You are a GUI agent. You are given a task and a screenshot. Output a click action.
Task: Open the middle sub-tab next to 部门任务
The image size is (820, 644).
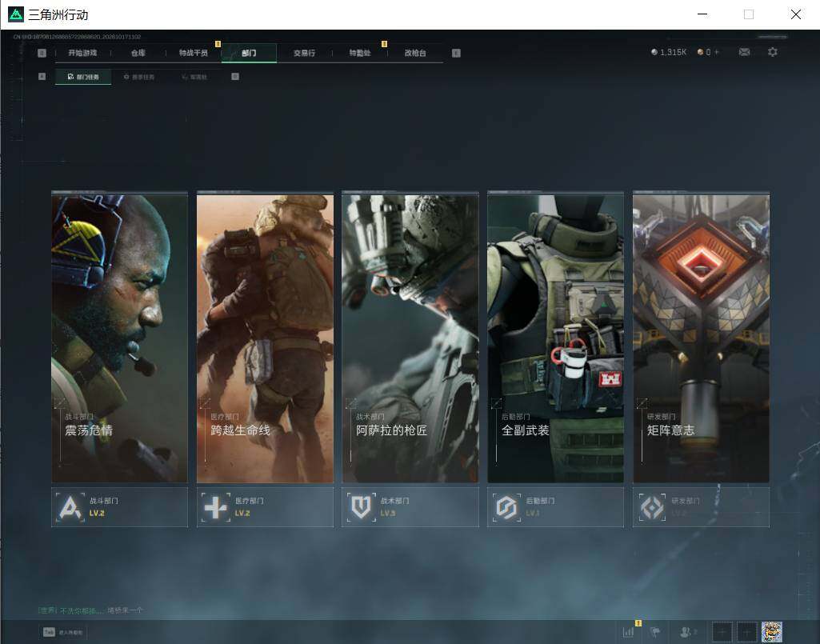(139, 77)
